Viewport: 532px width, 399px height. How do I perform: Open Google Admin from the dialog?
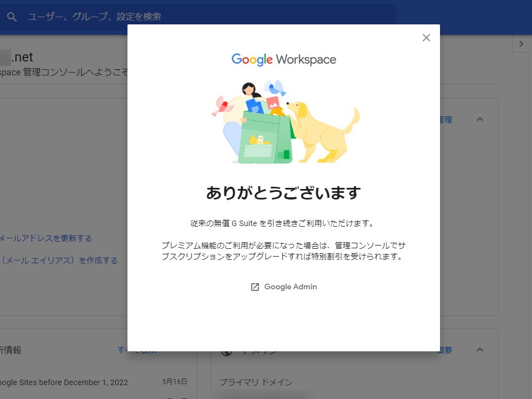(290, 287)
